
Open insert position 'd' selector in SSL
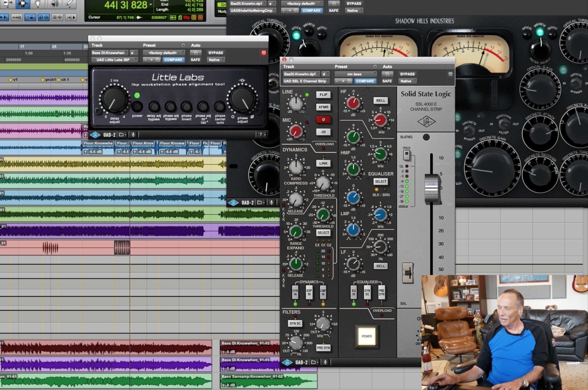point(325,74)
